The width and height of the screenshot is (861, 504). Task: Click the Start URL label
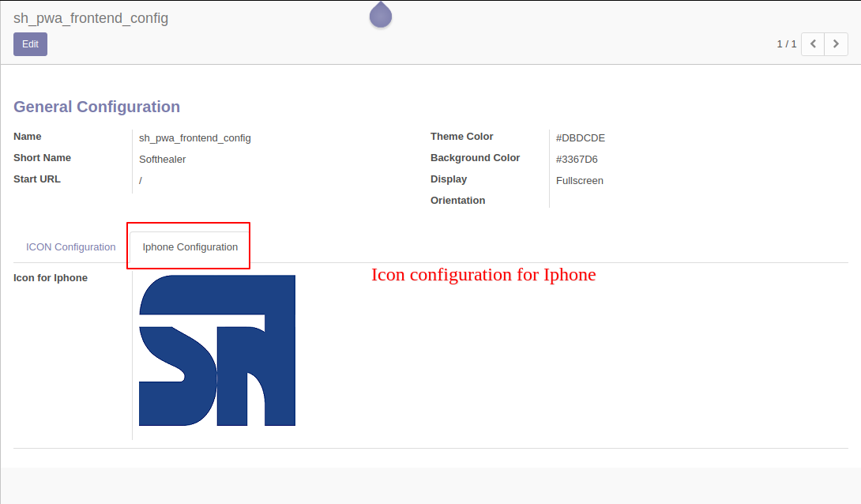click(x=37, y=179)
